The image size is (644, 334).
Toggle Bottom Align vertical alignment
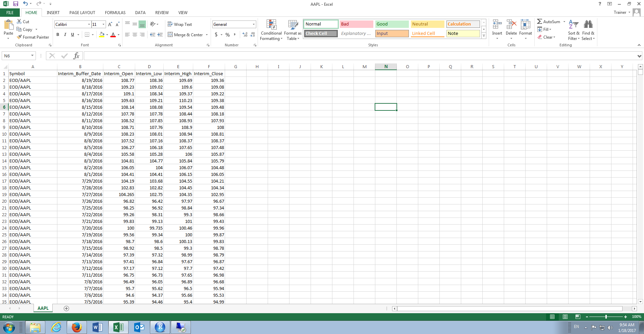(142, 25)
